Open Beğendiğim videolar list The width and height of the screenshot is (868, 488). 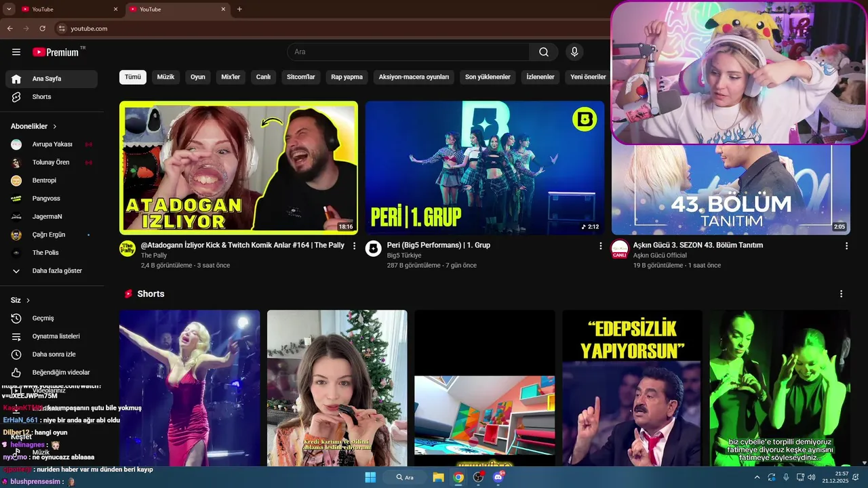(x=52, y=372)
